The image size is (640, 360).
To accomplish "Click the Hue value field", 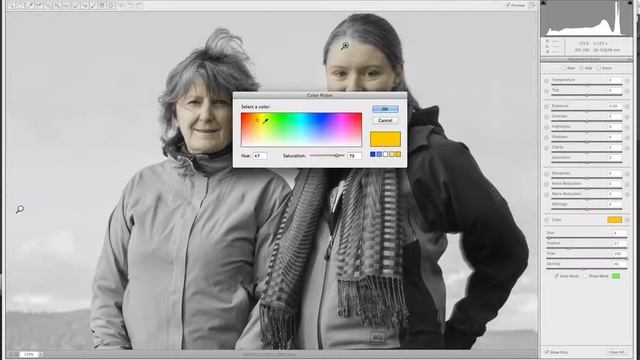I will tap(260, 156).
